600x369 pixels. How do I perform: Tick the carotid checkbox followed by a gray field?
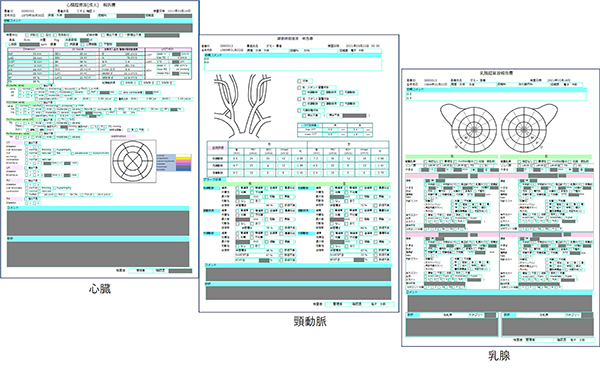point(305,115)
